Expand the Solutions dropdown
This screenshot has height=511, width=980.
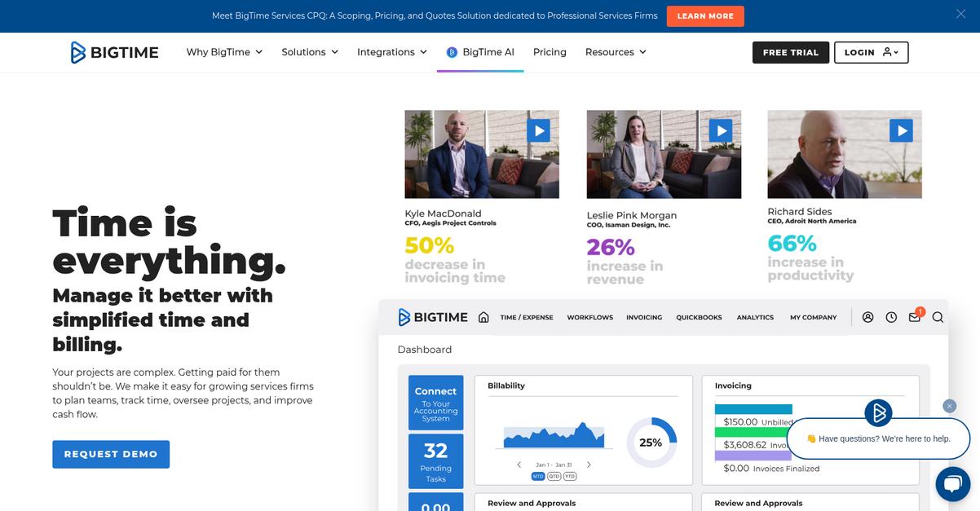pos(310,52)
